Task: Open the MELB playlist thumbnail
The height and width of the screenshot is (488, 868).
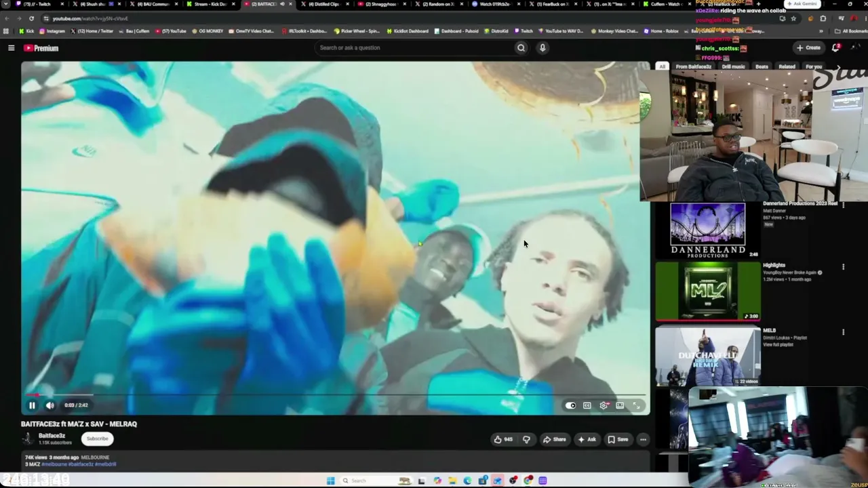Action: click(707, 356)
